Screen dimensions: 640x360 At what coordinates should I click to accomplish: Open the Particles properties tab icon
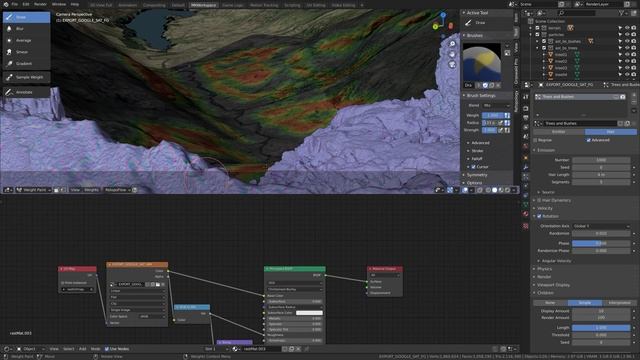coord(526,177)
